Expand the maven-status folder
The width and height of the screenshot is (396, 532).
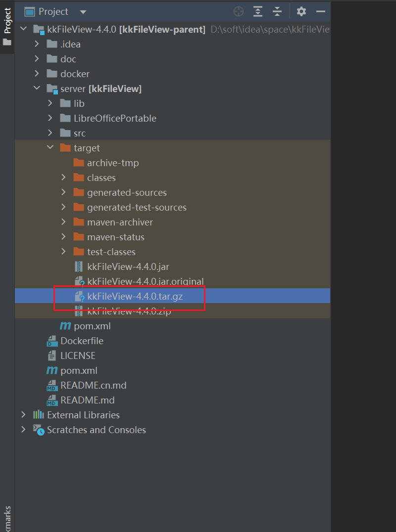tap(63, 236)
